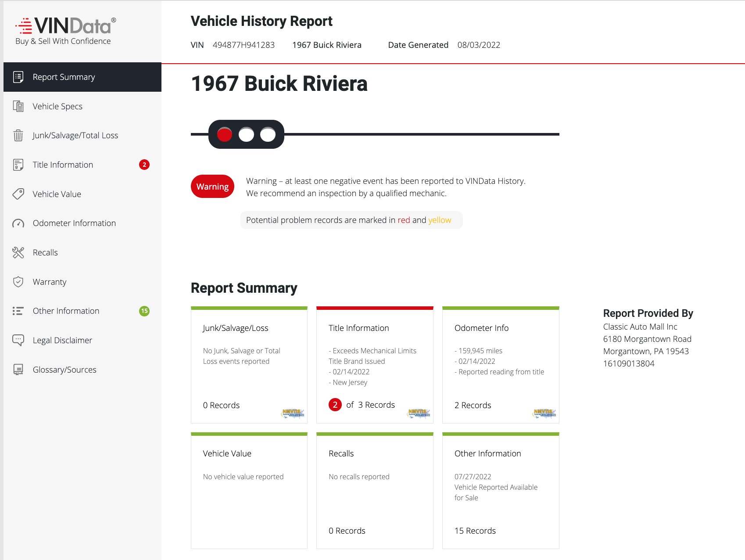Open the Title Information sidebar section
Viewport: 745px width, 560px height.
[63, 165]
